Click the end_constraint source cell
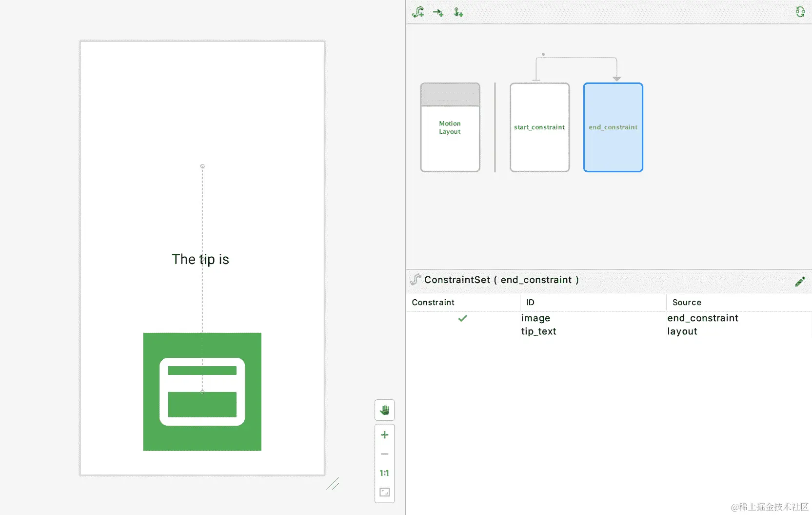The width and height of the screenshot is (812, 515). (703, 318)
